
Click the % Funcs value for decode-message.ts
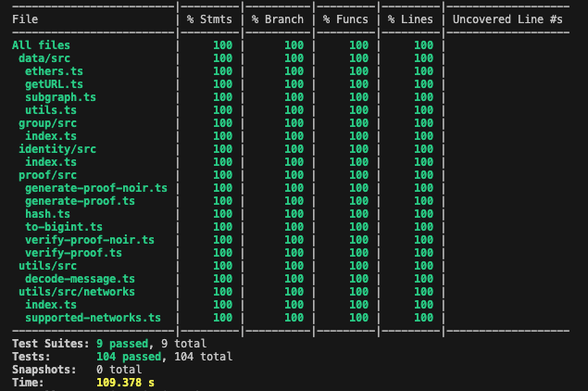359,279
